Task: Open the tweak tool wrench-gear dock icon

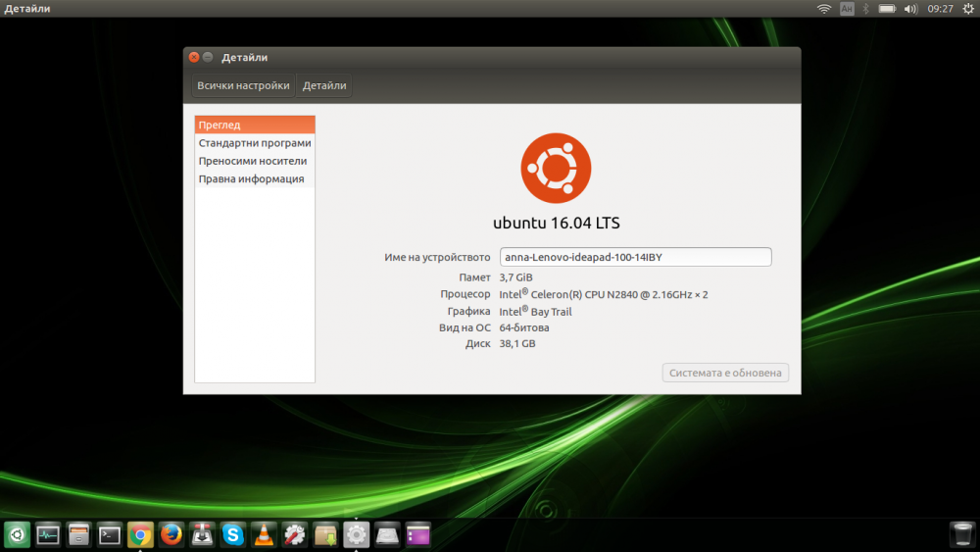Action: (294, 535)
